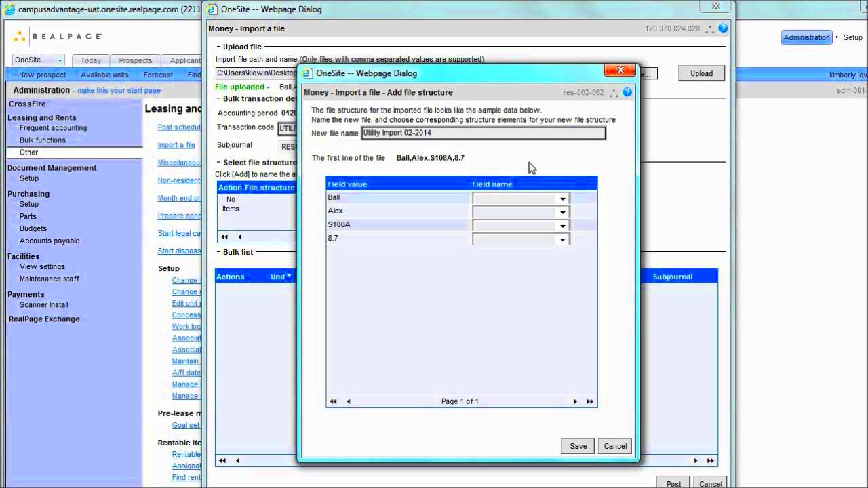This screenshot has height=488, width=868.
Task: Collapse the Bulk transaction section
Action: coord(218,98)
